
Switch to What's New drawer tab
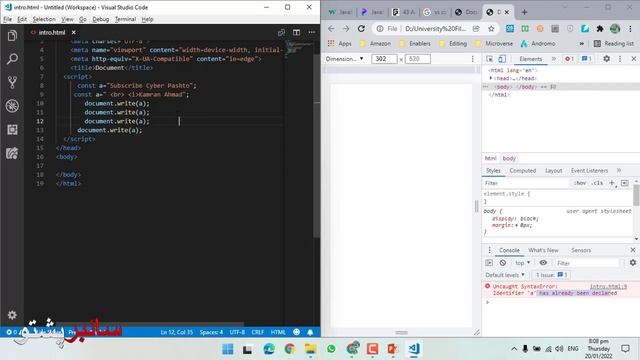click(543, 250)
